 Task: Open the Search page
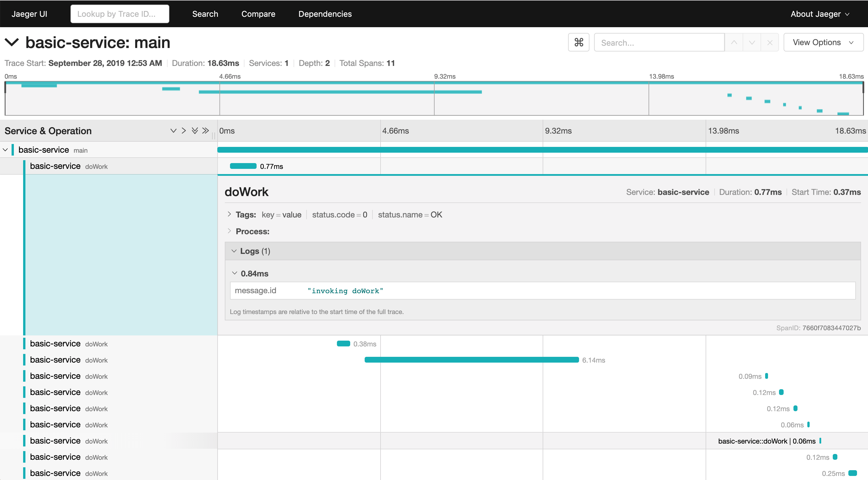pyautogui.click(x=205, y=14)
